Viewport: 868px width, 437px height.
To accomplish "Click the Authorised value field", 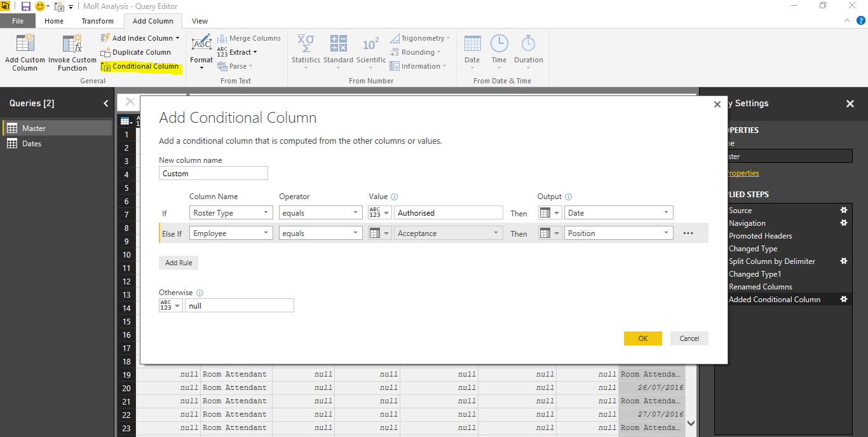I will tap(449, 213).
